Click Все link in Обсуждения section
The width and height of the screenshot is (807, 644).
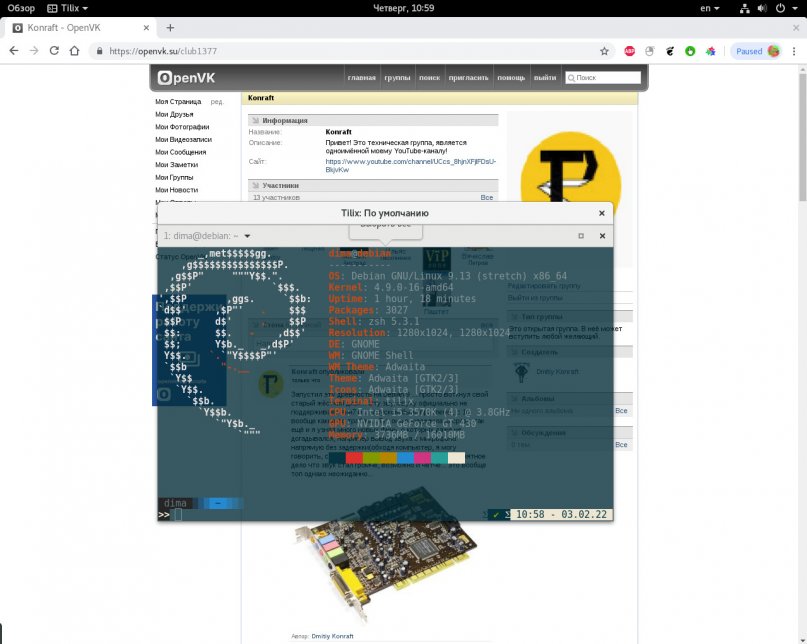click(621, 444)
